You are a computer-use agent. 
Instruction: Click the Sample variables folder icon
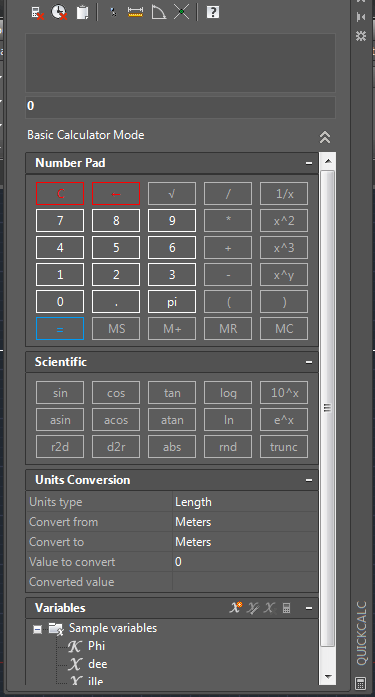coord(56,629)
